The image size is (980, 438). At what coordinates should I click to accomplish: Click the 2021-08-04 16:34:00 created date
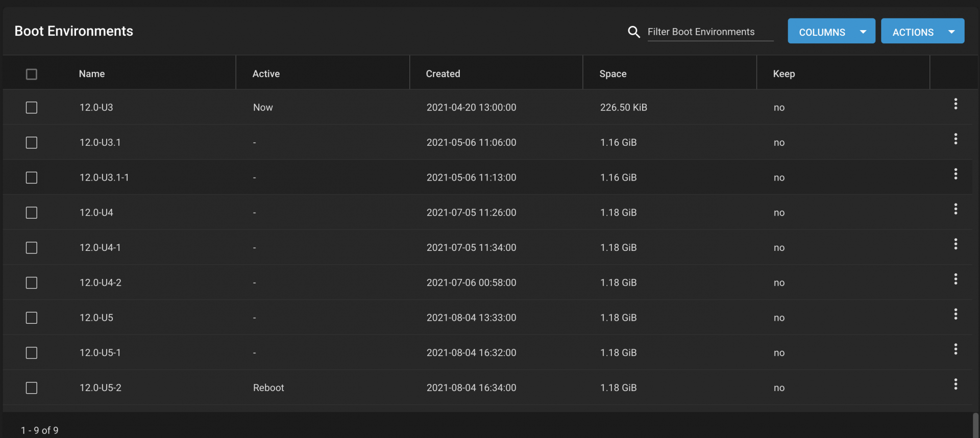tap(472, 388)
